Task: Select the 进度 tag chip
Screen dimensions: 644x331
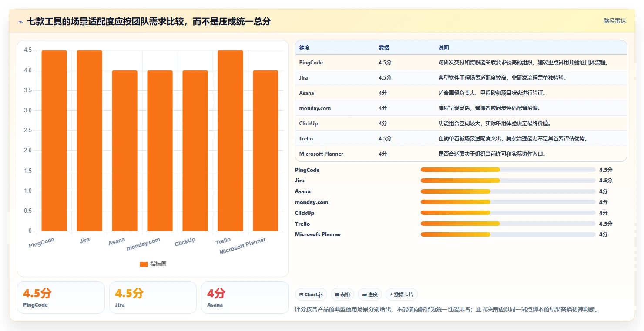Action: [x=370, y=294]
